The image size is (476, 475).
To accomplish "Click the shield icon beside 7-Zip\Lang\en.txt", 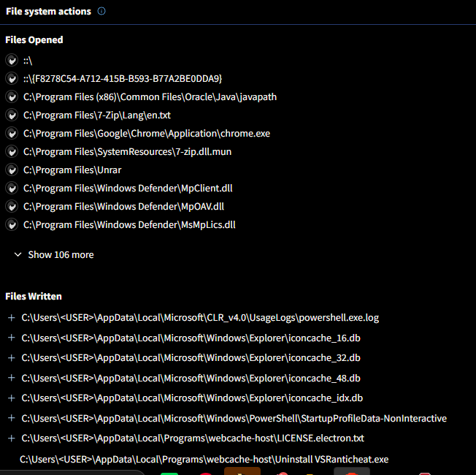I will pyautogui.click(x=12, y=115).
